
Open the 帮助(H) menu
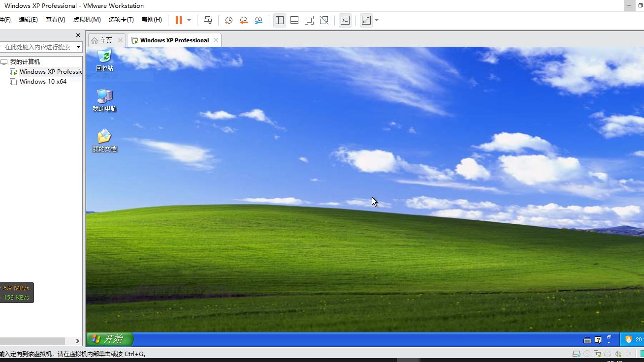click(x=152, y=20)
